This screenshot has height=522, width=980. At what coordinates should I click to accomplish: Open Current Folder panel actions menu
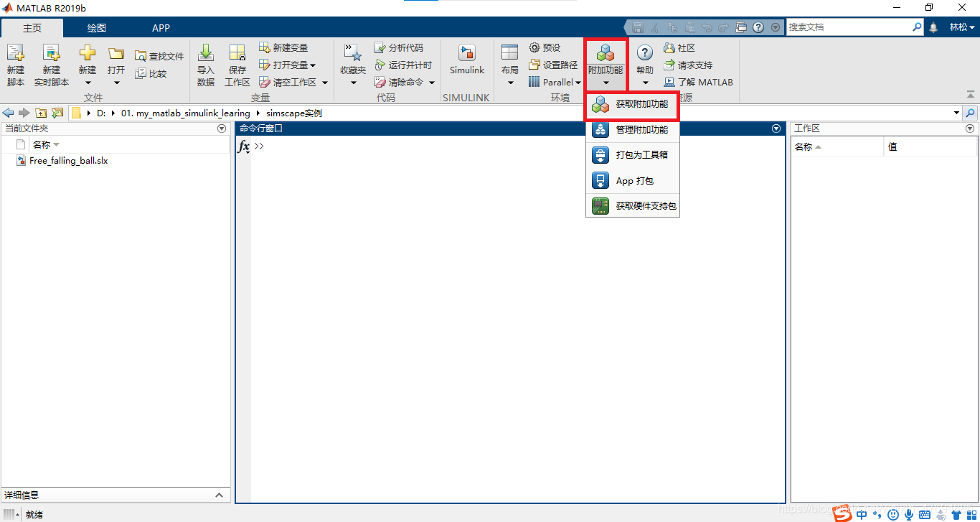coord(222,129)
